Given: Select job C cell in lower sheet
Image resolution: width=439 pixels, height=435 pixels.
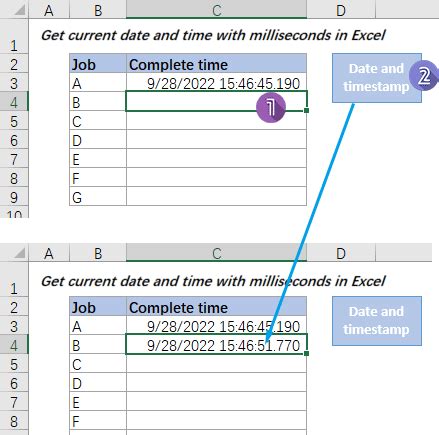Looking at the screenshot, I should [x=98, y=363].
